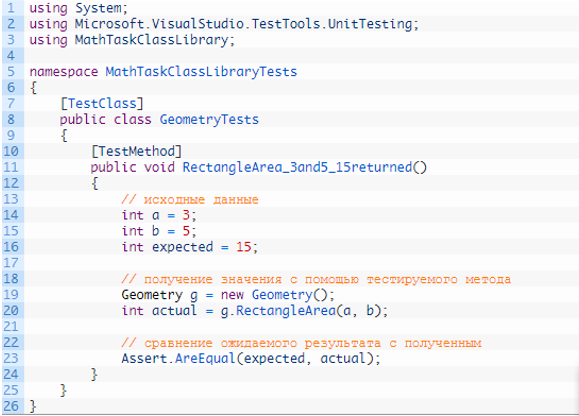Click the 'new Geometry()' constructor call
579x416 pixels.
[278, 295]
